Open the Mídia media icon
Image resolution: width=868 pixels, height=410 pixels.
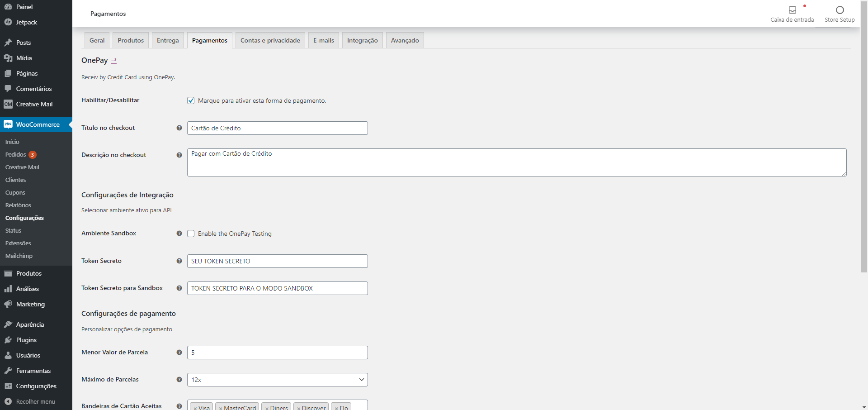point(8,58)
